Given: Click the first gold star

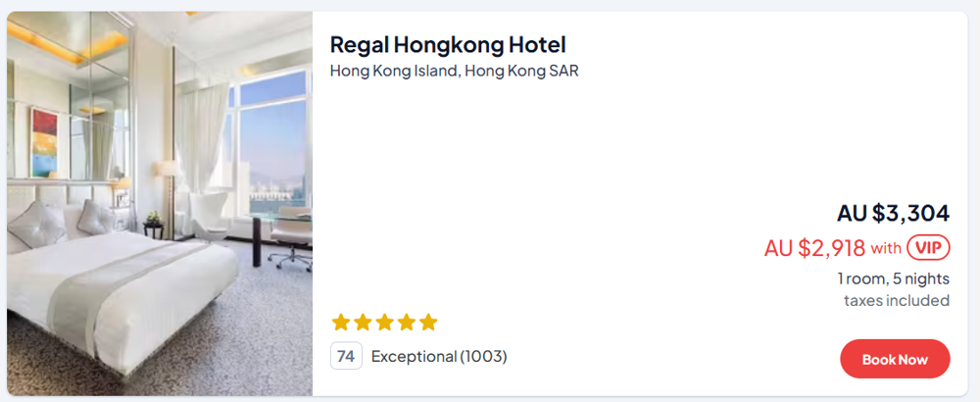Looking at the screenshot, I should pyautogui.click(x=341, y=323).
